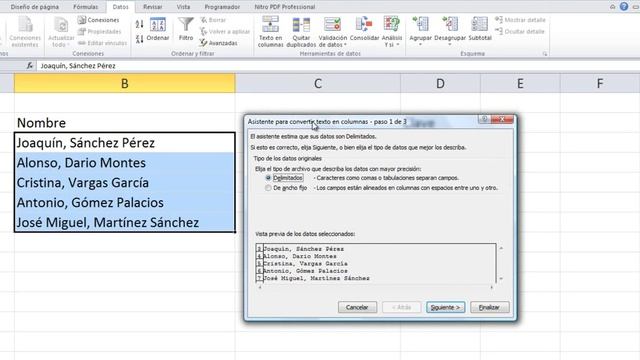The height and width of the screenshot is (360, 640).
Task: Sort descending Z to A
Action: pyautogui.click(x=139, y=39)
